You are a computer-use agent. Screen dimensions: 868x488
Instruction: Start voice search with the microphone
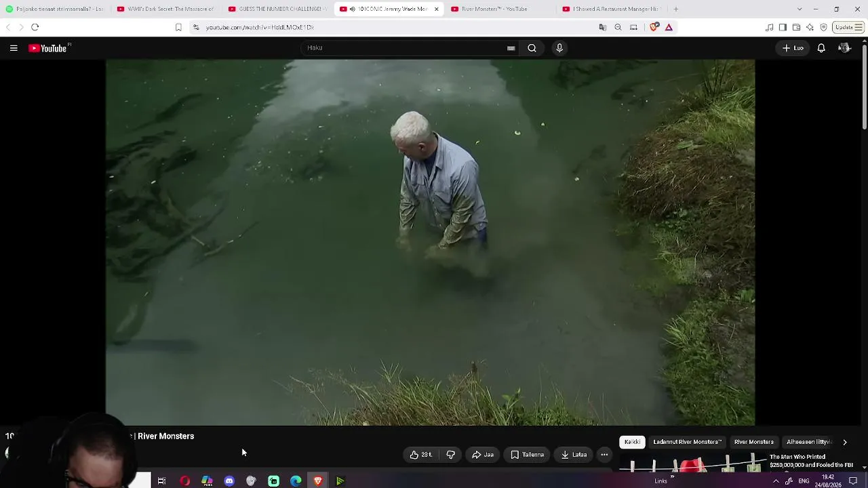(x=559, y=48)
